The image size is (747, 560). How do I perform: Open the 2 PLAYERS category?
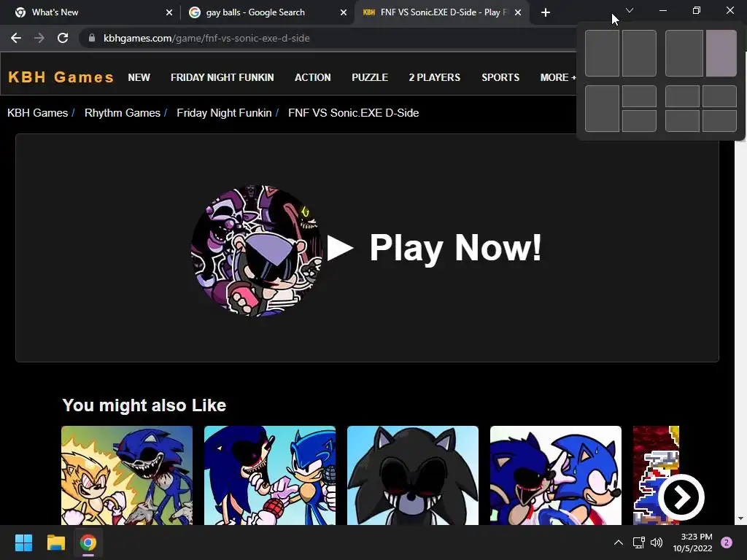[435, 77]
